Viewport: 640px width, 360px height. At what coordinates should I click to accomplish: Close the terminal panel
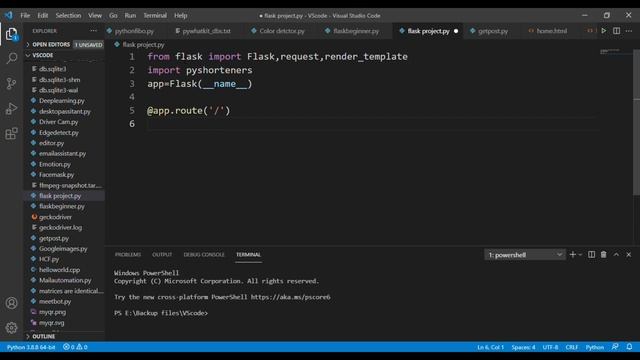[x=629, y=255]
